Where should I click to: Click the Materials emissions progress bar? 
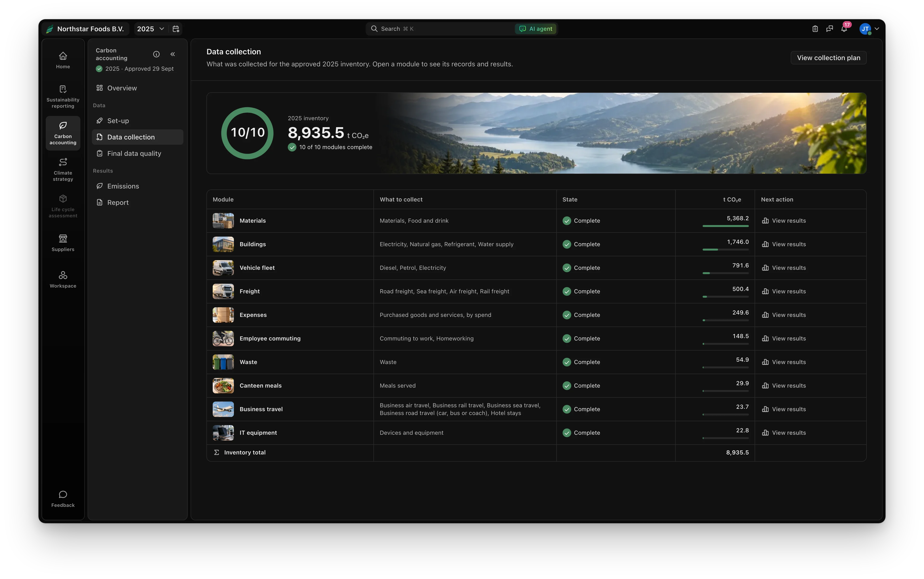(725, 226)
